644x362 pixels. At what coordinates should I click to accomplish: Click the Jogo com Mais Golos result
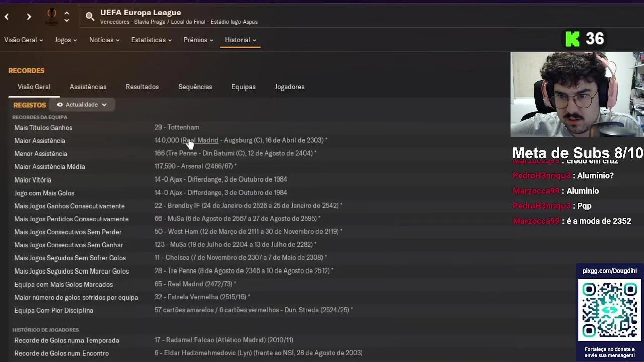click(x=221, y=193)
